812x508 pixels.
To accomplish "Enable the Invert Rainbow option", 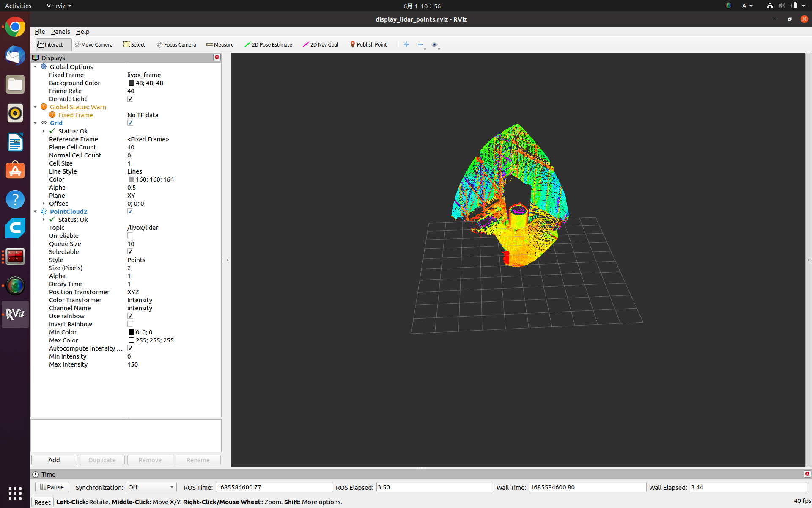I will (x=130, y=324).
